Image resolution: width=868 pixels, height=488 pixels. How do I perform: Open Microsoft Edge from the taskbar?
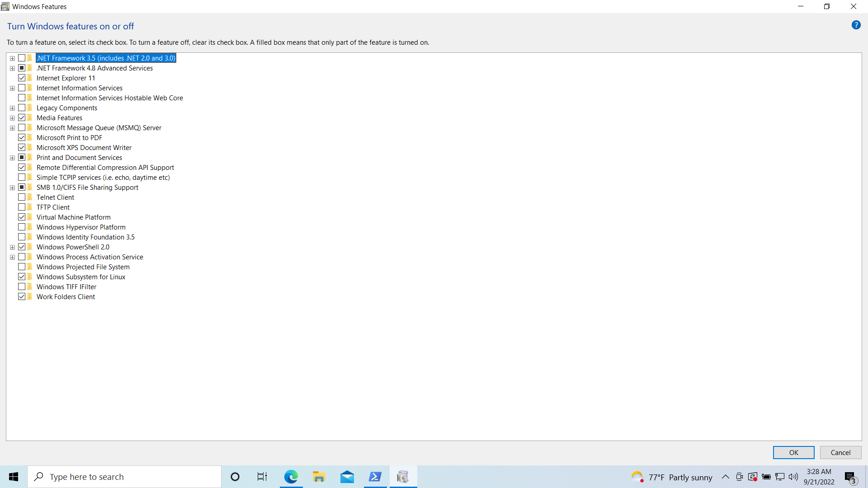tap(291, 477)
